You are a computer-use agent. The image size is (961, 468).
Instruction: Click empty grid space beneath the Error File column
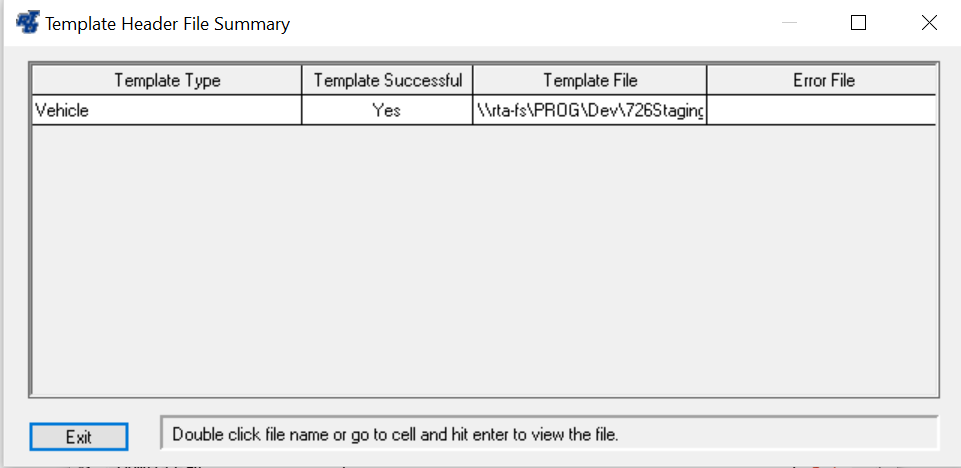pos(822,260)
